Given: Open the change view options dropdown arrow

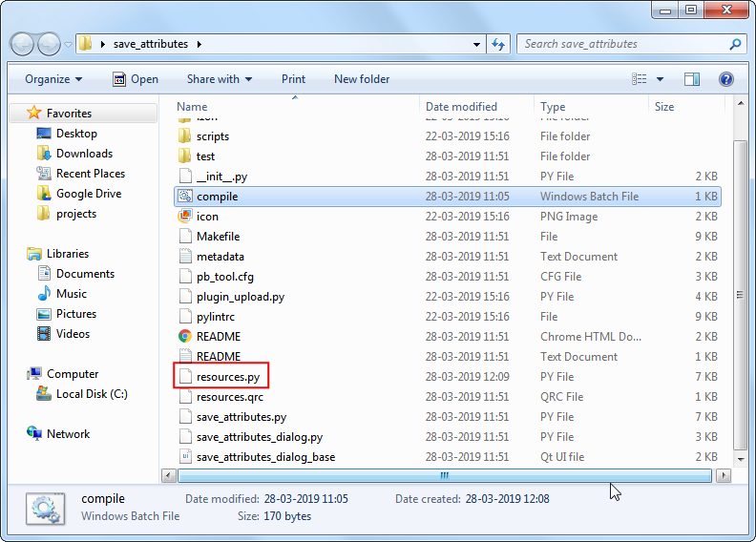Looking at the screenshot, I should coord(661,79).
